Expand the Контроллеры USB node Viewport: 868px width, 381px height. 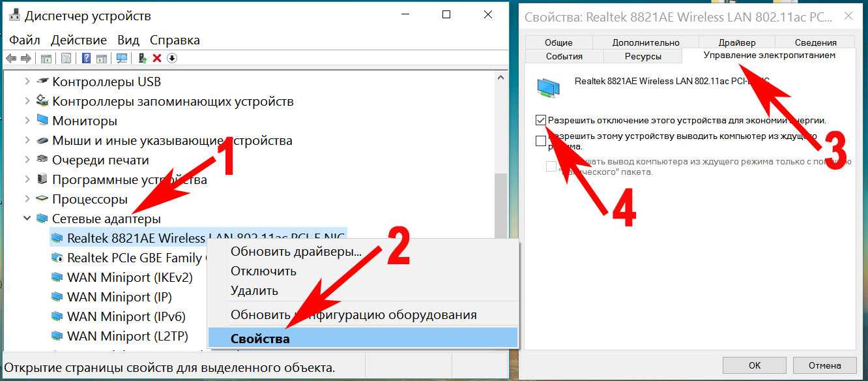(x=27, y=82)
